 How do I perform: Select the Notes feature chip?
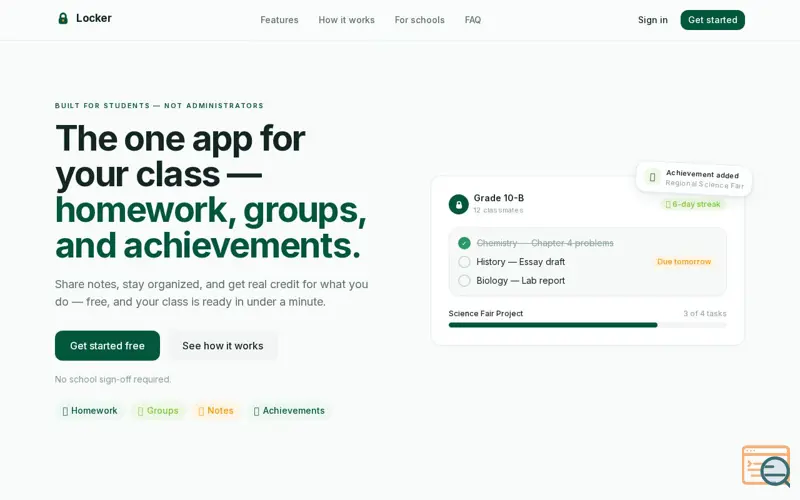216,411
